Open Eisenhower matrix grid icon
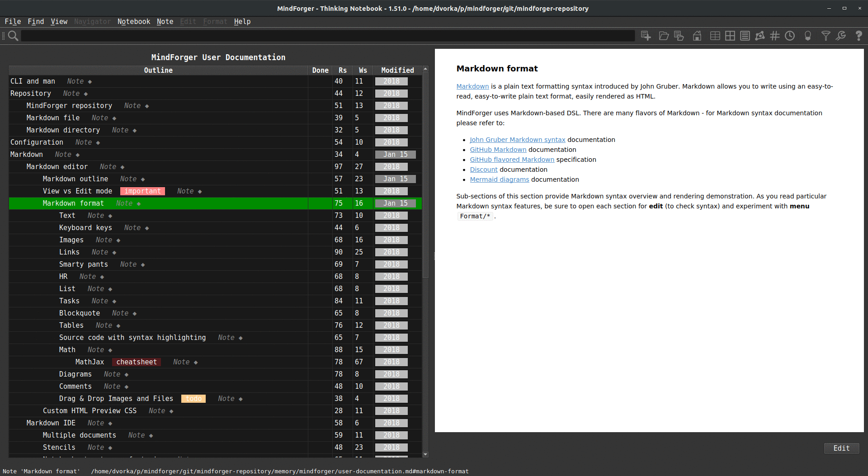Screen dimensions: 868x476 [x=730, y=36]
